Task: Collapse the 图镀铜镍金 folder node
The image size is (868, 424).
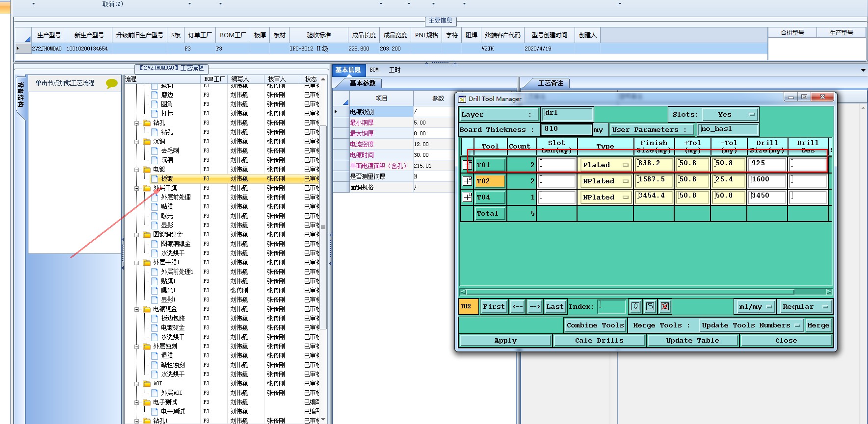Action: 137,235
